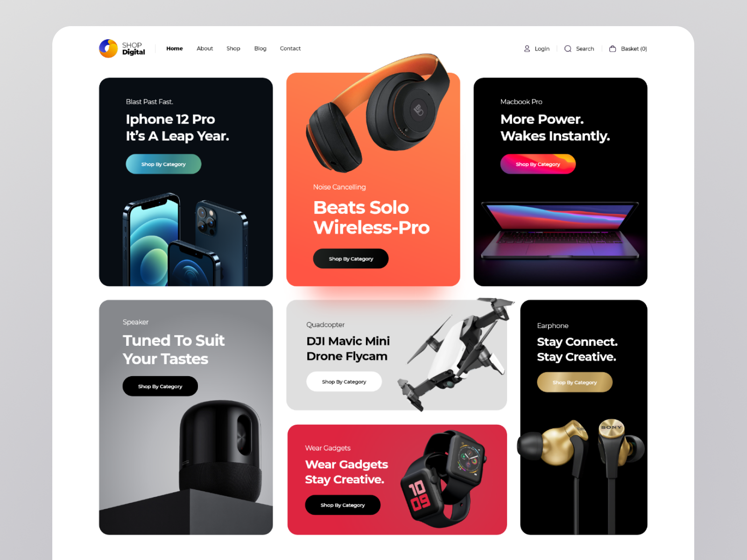Open the Blog nav link

pyautogui.click(x=261, y=49)
